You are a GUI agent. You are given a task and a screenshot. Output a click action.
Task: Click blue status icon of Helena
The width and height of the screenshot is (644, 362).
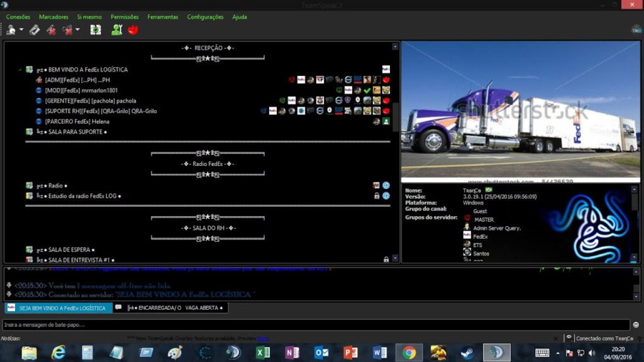pos(39,121)
